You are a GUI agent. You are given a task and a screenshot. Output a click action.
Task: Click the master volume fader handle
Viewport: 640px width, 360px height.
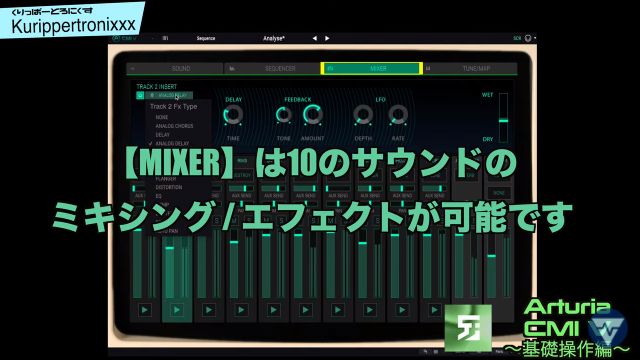click(x=491, y=256)
